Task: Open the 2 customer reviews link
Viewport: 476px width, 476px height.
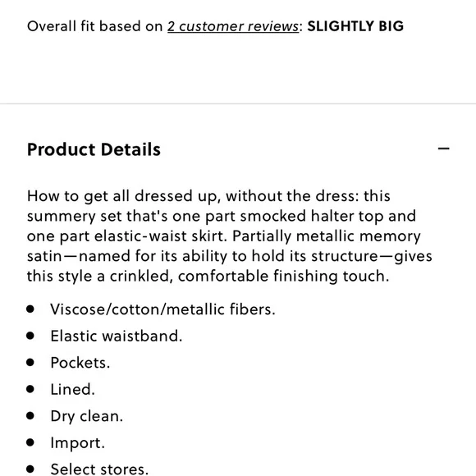Action: (233, 26)
